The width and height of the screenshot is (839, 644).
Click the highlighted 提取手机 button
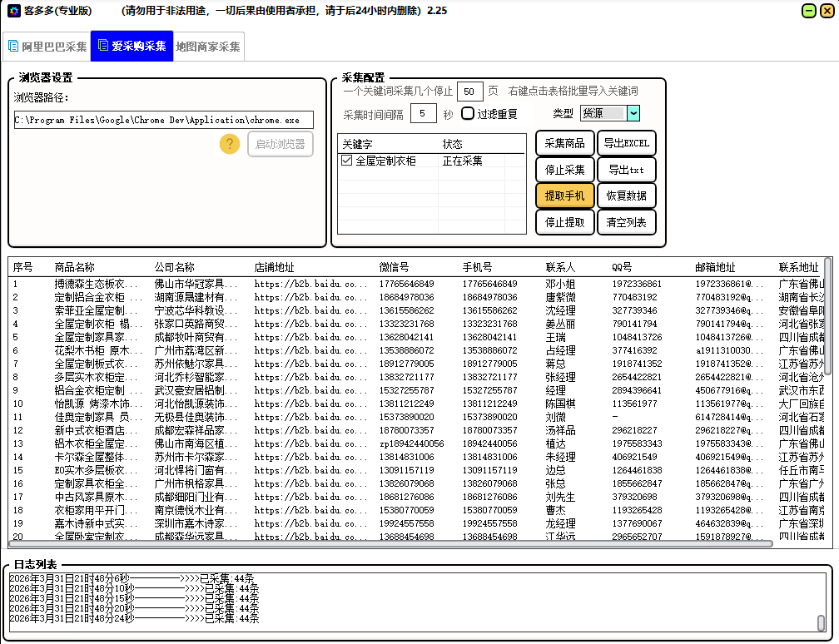pos(565,196)
